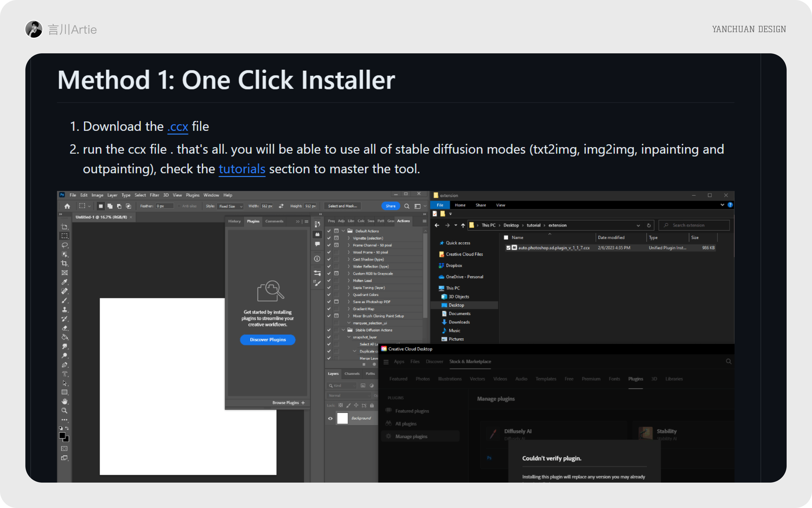Select the Hand tool
The height and width of the screenshot is (508, 812).
[x=64, y=402]
